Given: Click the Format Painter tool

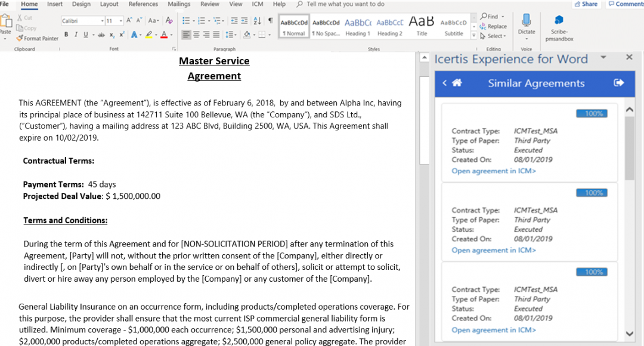Looking at the screenshot, I should (38, 38).
